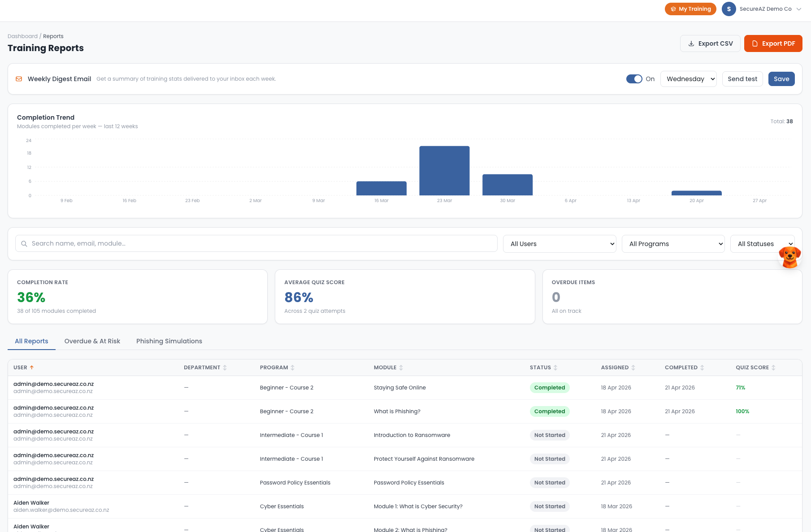Click Reports breadcrumb text

53,36
